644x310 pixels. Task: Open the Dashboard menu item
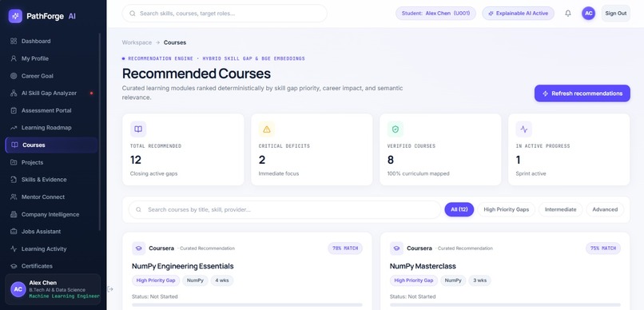pyautogui.click(x=51, y=41)
